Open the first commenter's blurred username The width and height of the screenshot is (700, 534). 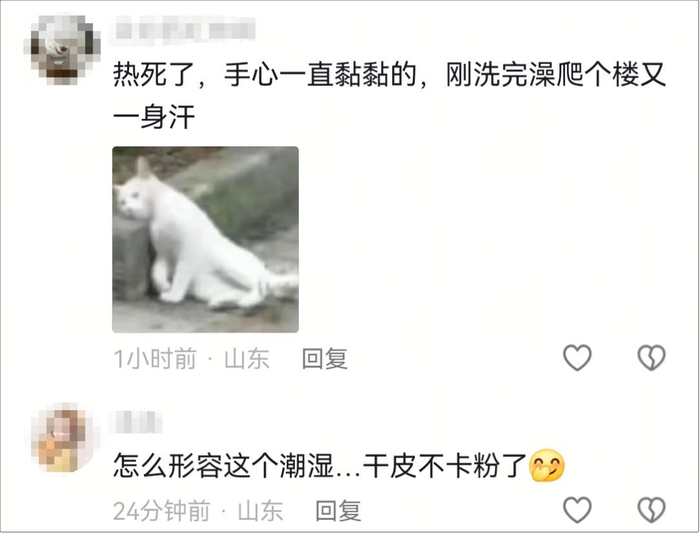(185, 30)
